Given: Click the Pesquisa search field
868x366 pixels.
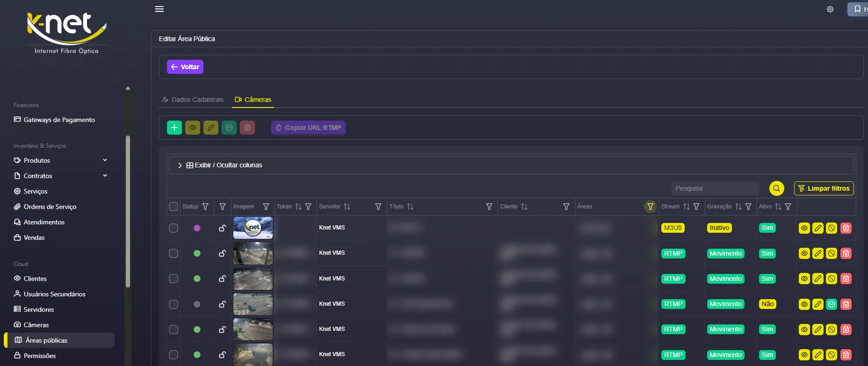Looking at the screenshot, I should [x=715, y=188].
